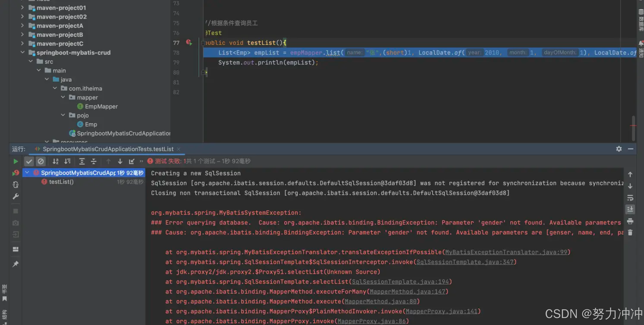Click the green Rerun test button
The image size is (644, 325).
(15, 161)
